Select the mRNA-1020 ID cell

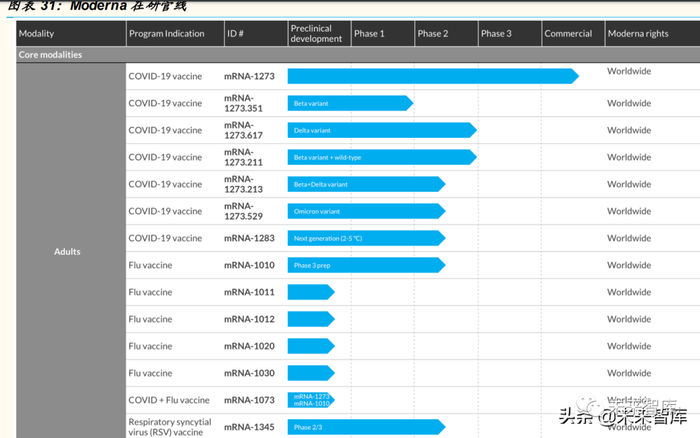(x=249, y=346)
